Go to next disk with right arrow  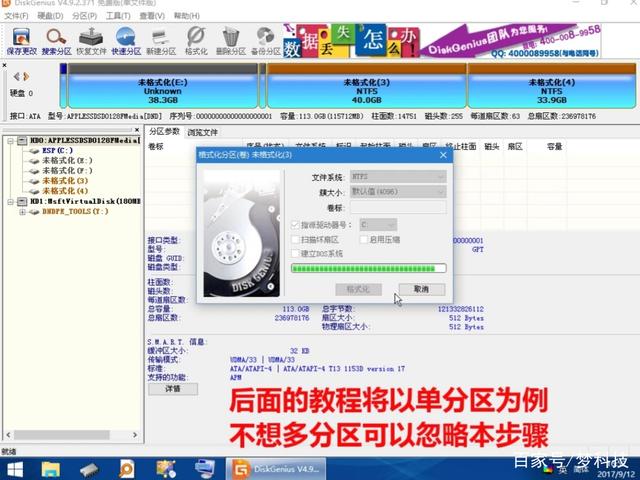[x=26, y=76]
